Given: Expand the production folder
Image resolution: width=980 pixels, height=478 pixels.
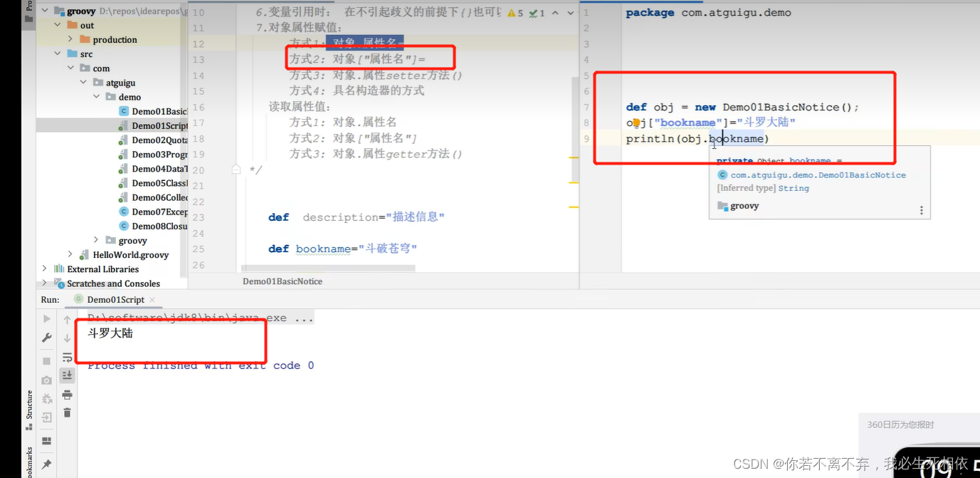Looking at the screenshot, I should (x=70, y=39).
